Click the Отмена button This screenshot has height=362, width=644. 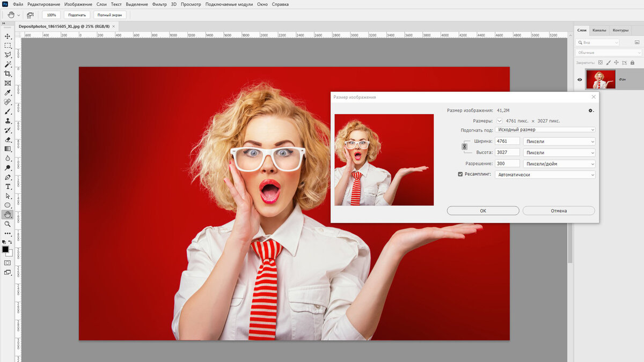[x=559, y=211]
